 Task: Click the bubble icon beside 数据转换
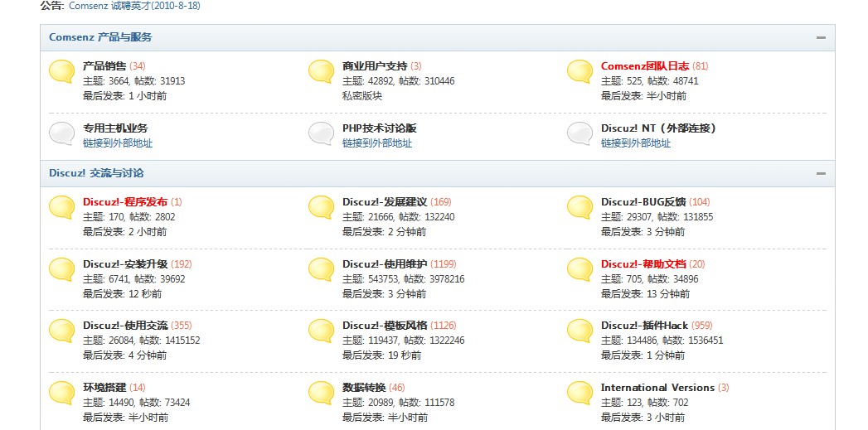321,393
